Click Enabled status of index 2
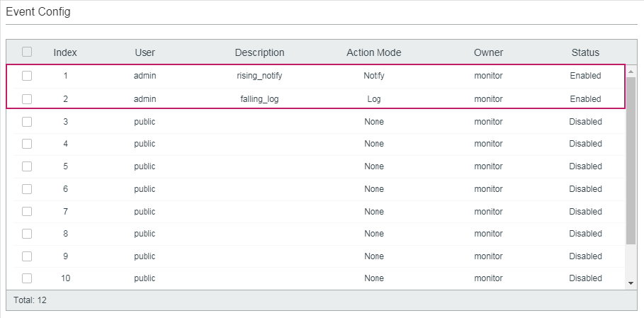 pyautogui.click(x=585, y=99)
